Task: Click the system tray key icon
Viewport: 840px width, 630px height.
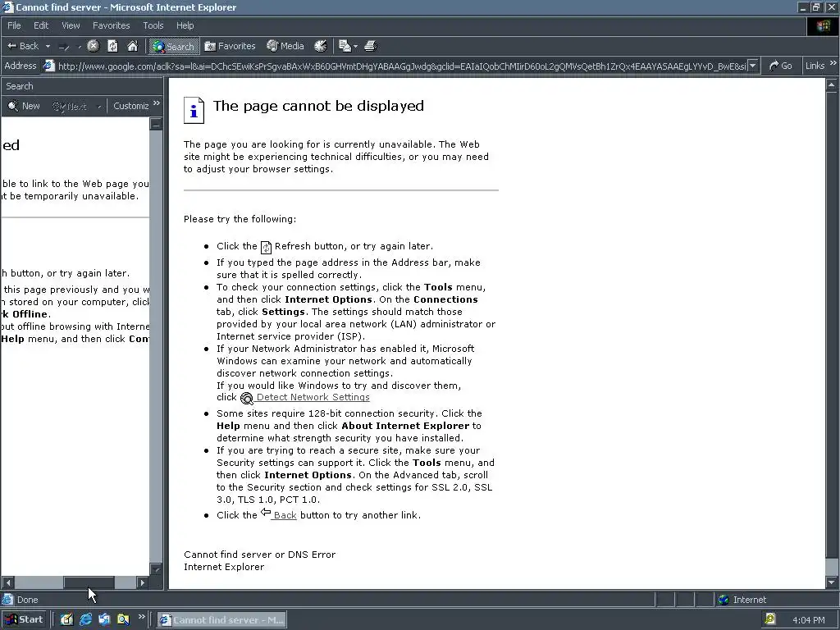Action: pyautogui.click(x=770, y=619)
